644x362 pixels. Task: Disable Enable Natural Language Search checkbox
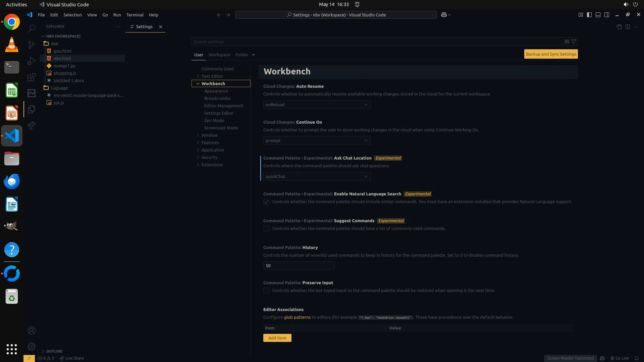coord(266,202)
